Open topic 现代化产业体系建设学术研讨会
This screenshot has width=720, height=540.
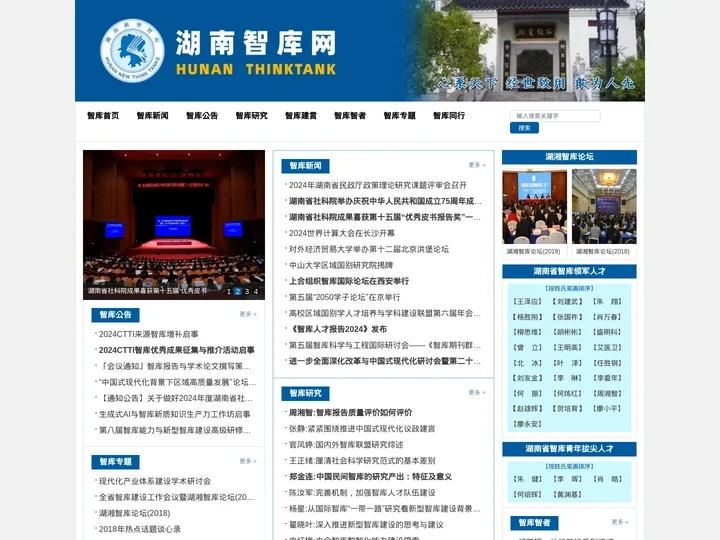point(155,481)
